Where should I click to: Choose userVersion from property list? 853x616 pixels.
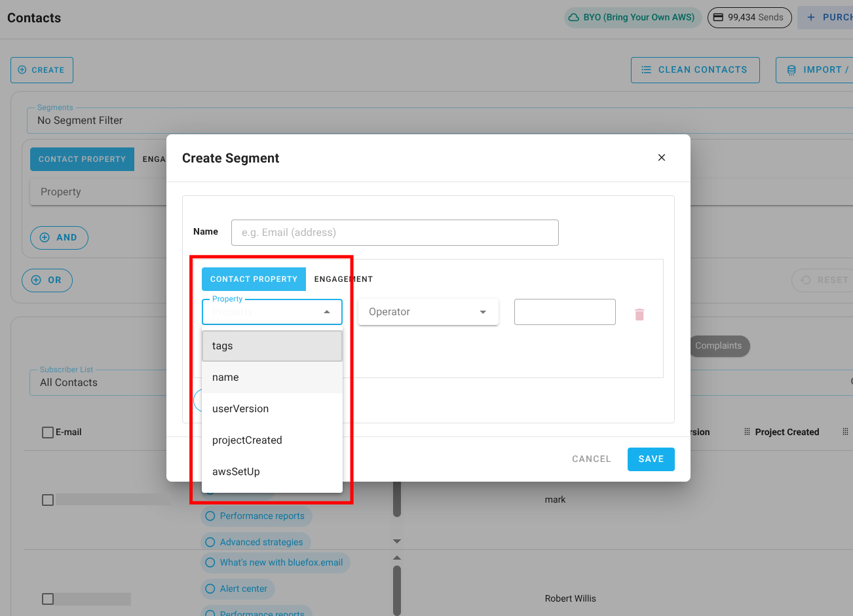point(240,409)
